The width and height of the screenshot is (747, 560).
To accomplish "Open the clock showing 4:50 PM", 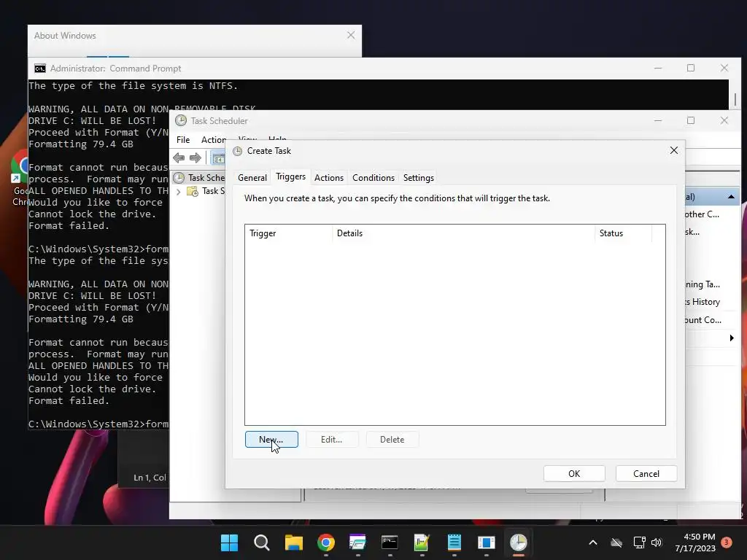I will pyautogui.click(x=695, y=542).
